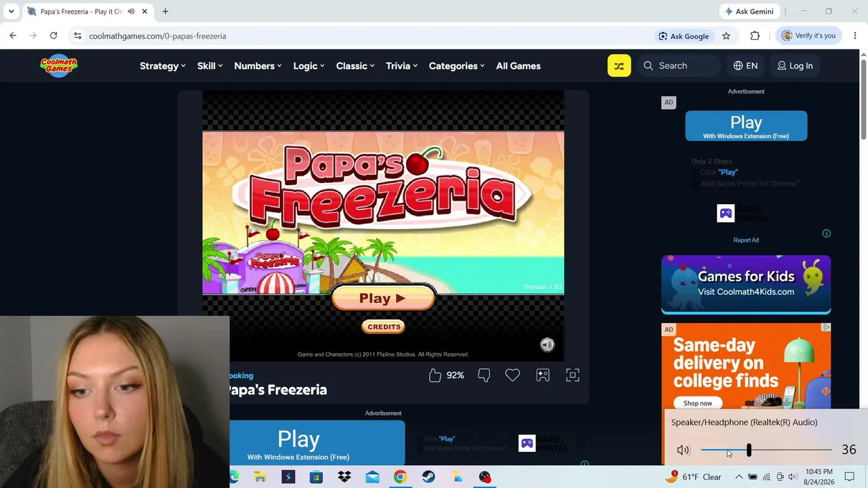Expand the Trivia menu
The image size is (868, 488).
pyautogui.click(x=401, y=66)
